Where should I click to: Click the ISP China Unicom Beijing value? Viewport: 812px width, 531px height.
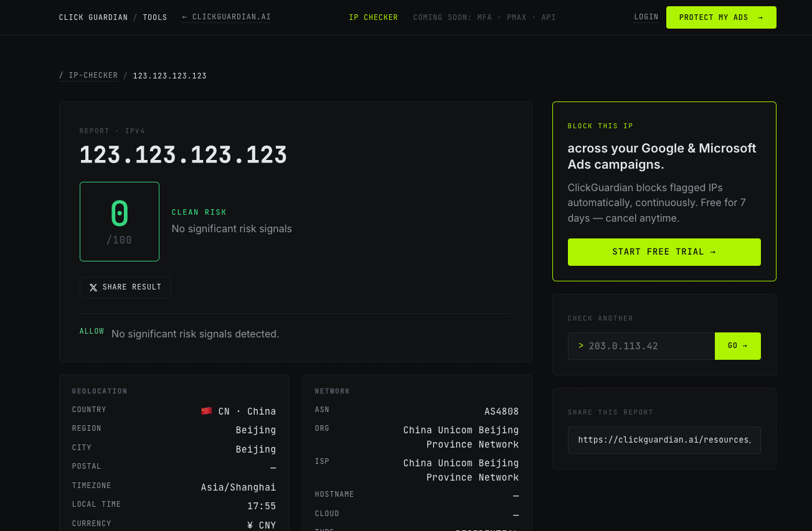click(461, 470)
